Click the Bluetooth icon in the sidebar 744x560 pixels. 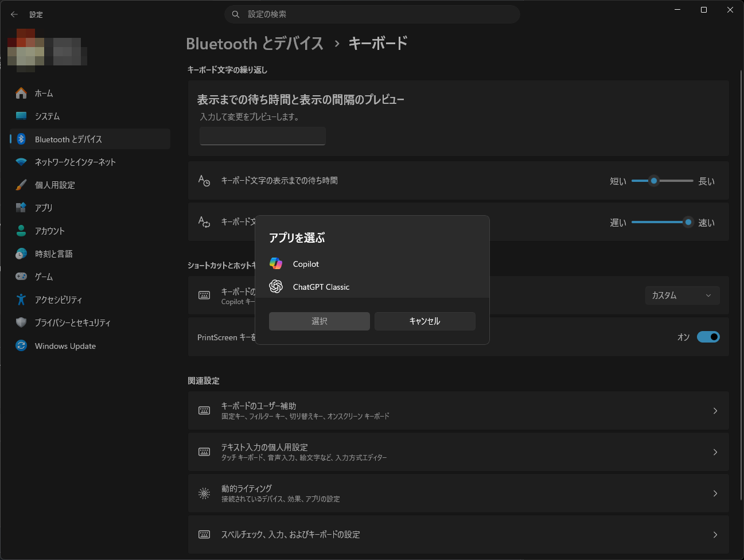(x=21, y=139)
